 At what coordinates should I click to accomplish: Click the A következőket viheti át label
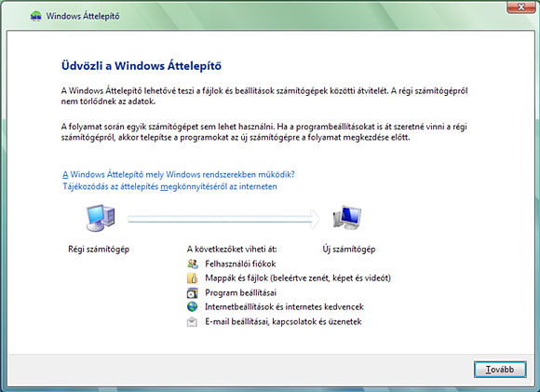[x=232, y=249]
